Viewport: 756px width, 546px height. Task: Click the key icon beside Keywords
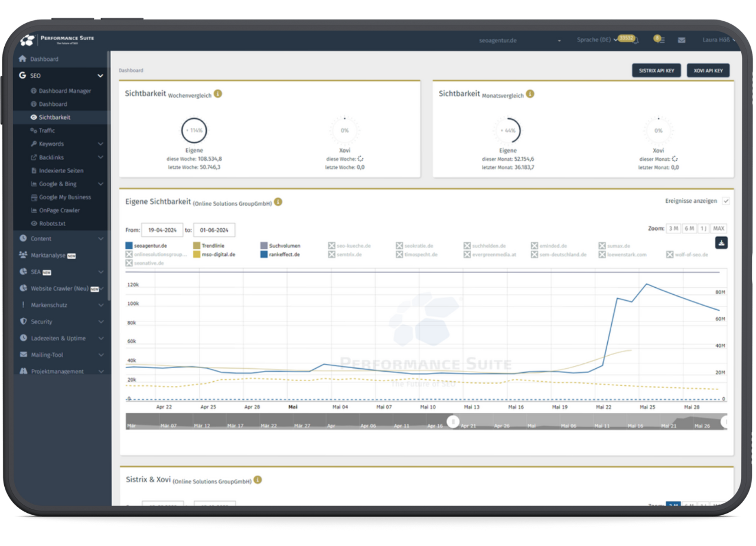click(34, 144)
